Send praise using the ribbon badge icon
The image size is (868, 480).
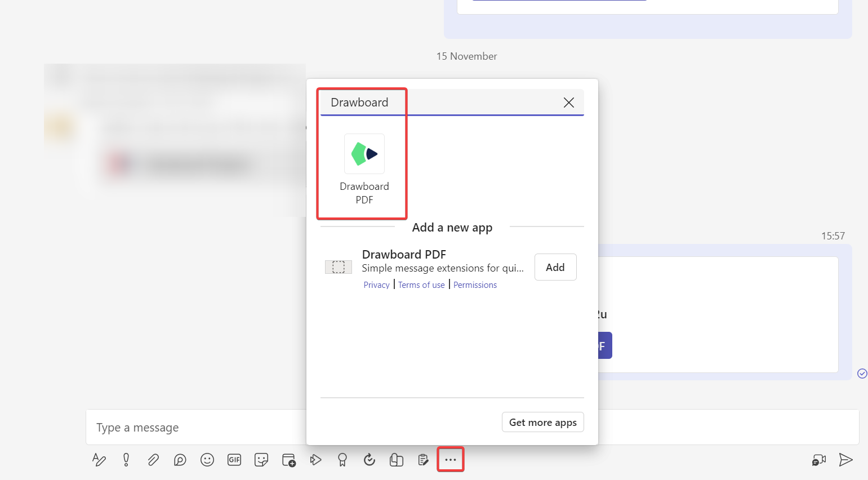(x=342, y=460)
